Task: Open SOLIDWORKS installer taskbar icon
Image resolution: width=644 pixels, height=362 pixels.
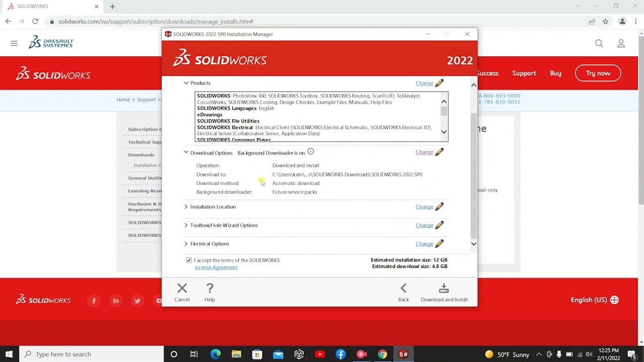Action: click(403, 354)
